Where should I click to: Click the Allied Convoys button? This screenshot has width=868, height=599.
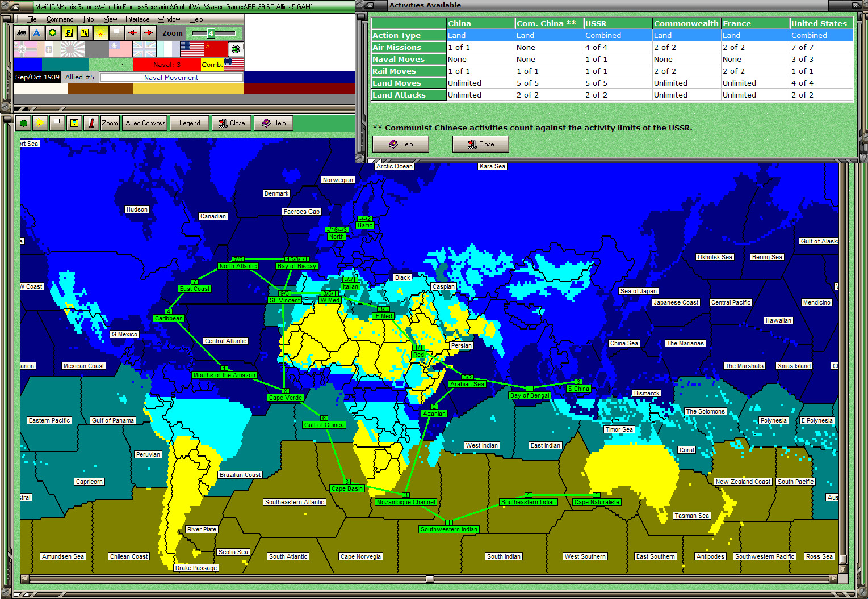pos(145,123)
